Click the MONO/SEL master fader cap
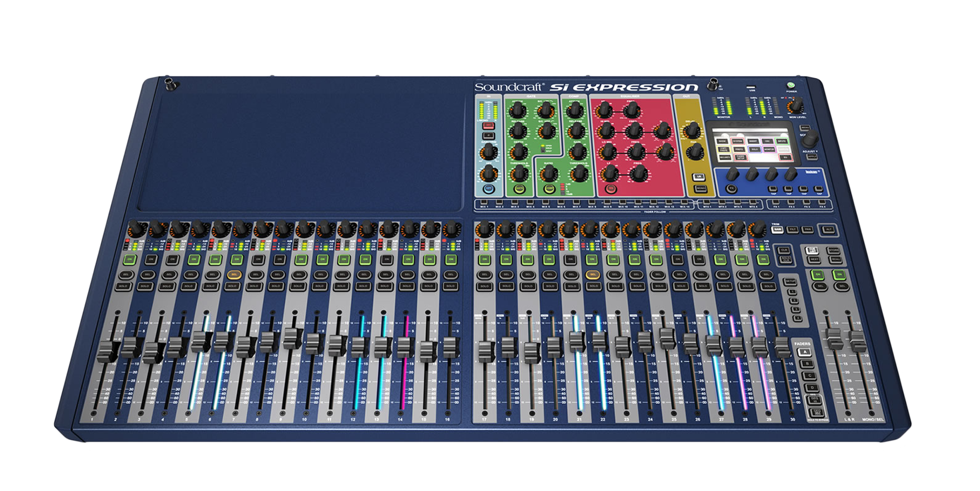The height and width of the screenshot is (491, 980). (x=857, y=341)
